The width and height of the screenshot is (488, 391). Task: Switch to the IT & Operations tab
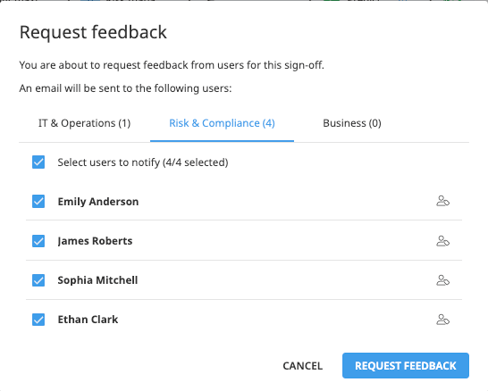click(84, 123)
